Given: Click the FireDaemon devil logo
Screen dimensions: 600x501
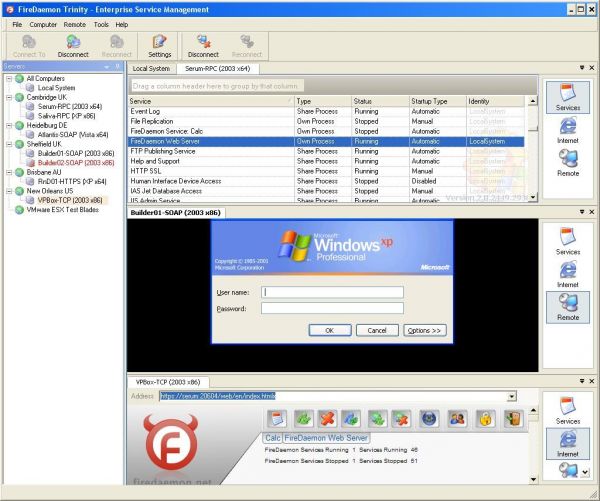Looking at the screenshot, I should tap(171, 444).
